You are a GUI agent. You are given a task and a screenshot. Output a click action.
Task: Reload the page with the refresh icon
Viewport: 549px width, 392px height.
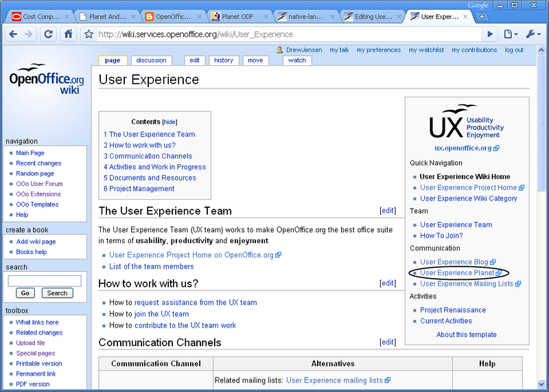[48, 34]
